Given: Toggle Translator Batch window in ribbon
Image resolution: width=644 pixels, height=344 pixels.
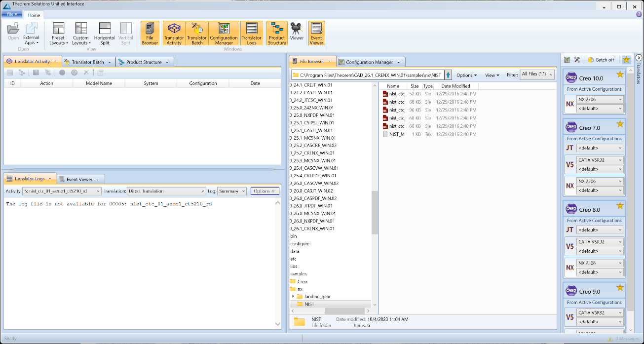Looking at the screenshot, I should tap(197, 34).
